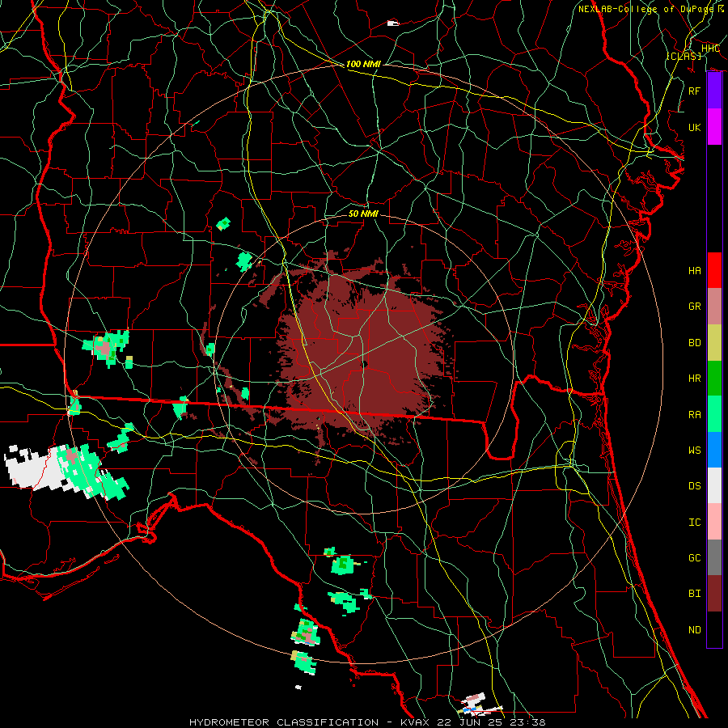Pick the RA rain legend swatch
728x728 pixels.
click(x=714, y=414)
